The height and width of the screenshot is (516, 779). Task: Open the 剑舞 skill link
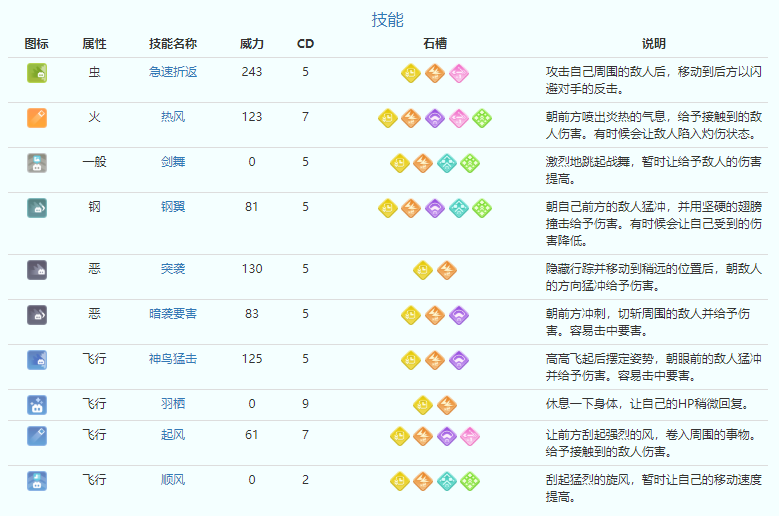(x=173, y=162)
